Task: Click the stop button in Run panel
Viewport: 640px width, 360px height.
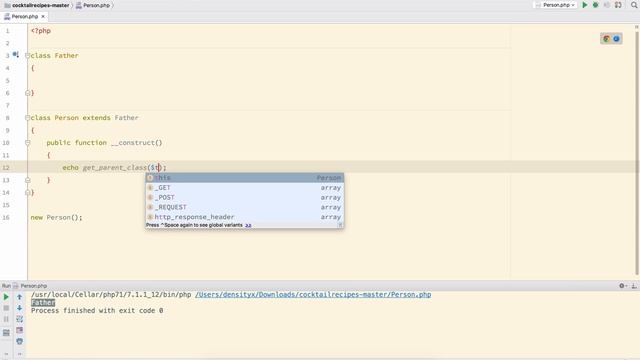Action: click(6, 308)
